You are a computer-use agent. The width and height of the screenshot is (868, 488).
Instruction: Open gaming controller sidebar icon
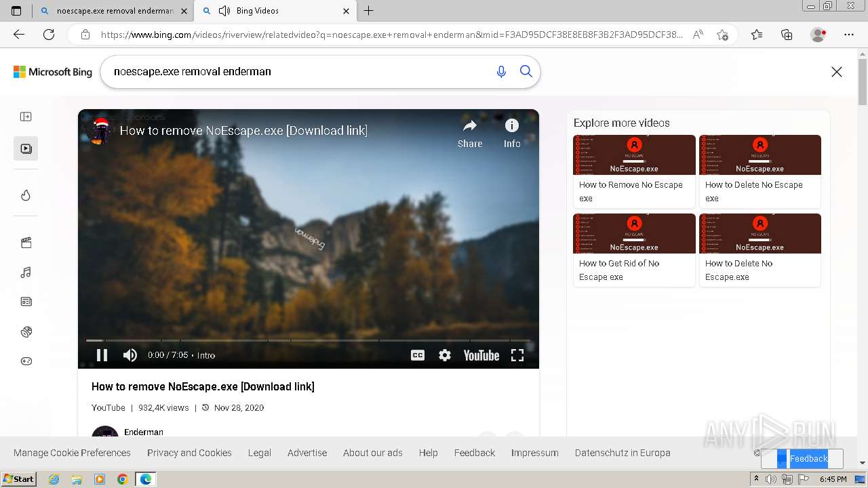pos(26,361)
